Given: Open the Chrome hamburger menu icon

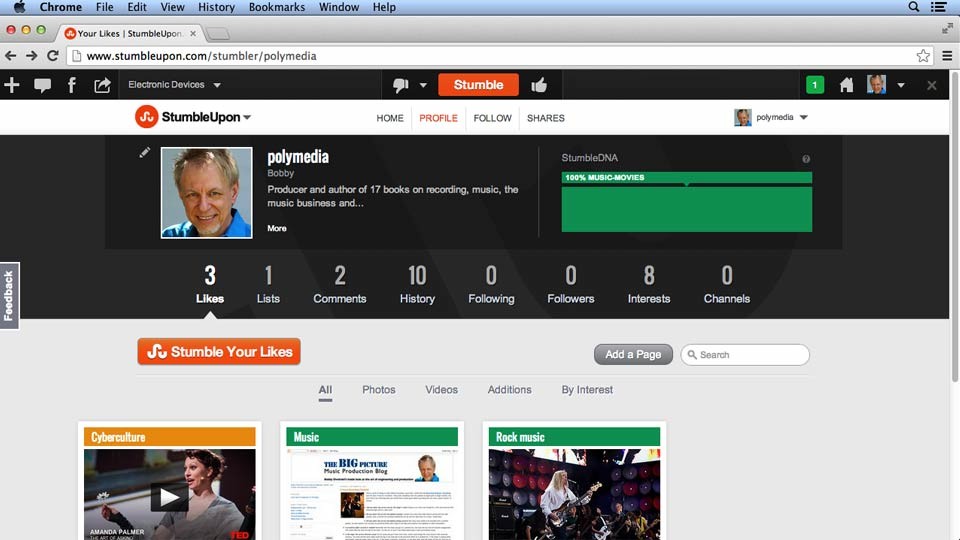Looking at the screenshot, I should pyautogui.click(x=947, y=56).
